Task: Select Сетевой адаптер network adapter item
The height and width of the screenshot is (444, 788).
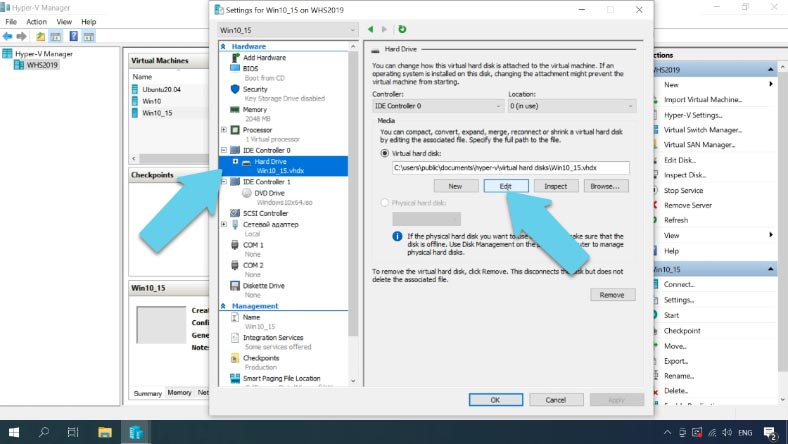Action: coord(271,224)
